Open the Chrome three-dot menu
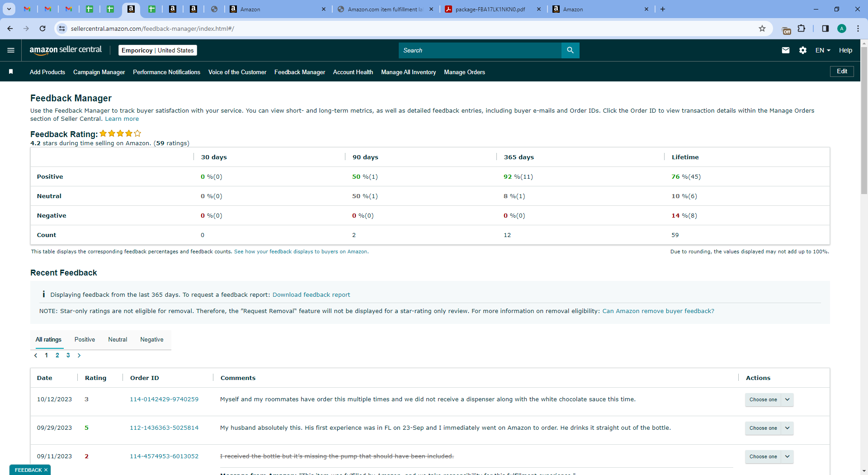Image resolution: width=868 pixels, height=475 pixels. pos(858,28)
